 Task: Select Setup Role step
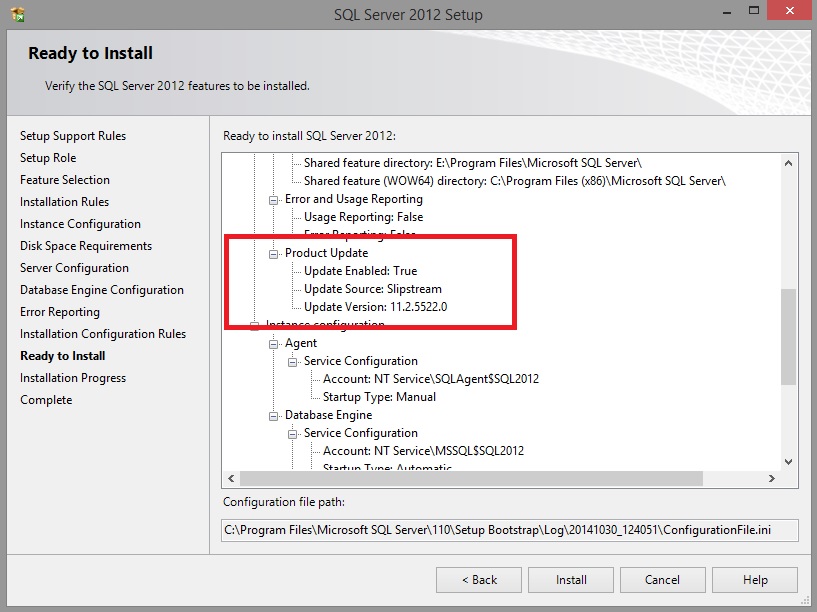(48, 158)
